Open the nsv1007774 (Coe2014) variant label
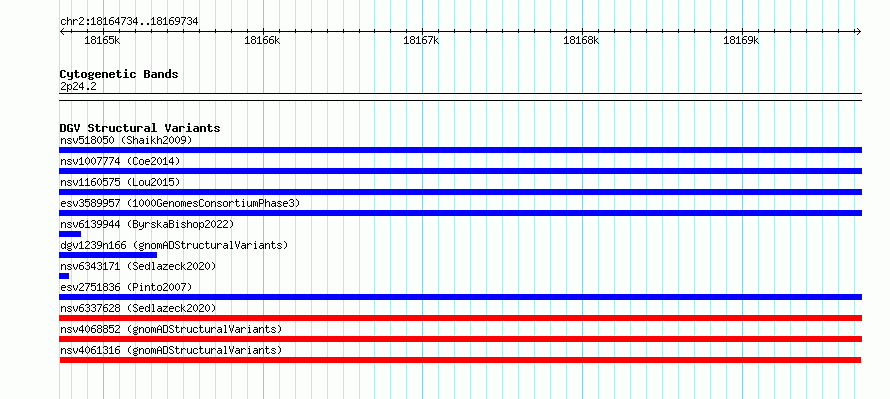890x399 pixels. [120, 161]
